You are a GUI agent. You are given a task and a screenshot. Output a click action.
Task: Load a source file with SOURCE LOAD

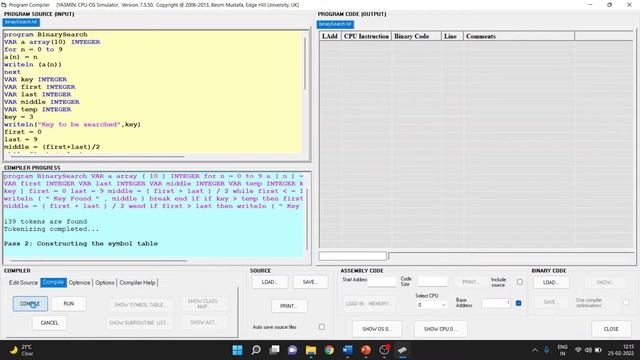[x=270, y=282]
